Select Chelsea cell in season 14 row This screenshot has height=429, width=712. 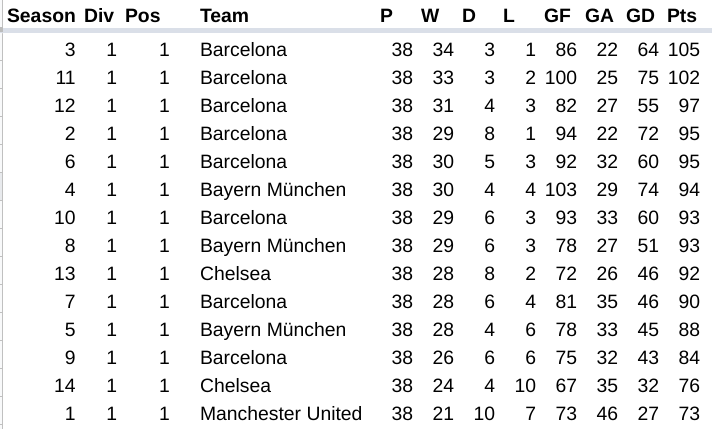pyautogui.click(x=235, y=386)
